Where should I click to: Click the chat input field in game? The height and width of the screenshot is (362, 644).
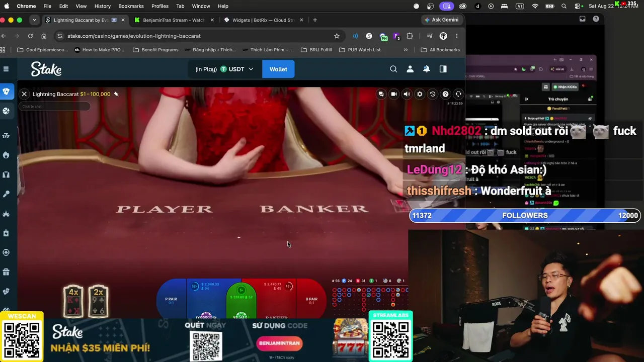(54, 106)
